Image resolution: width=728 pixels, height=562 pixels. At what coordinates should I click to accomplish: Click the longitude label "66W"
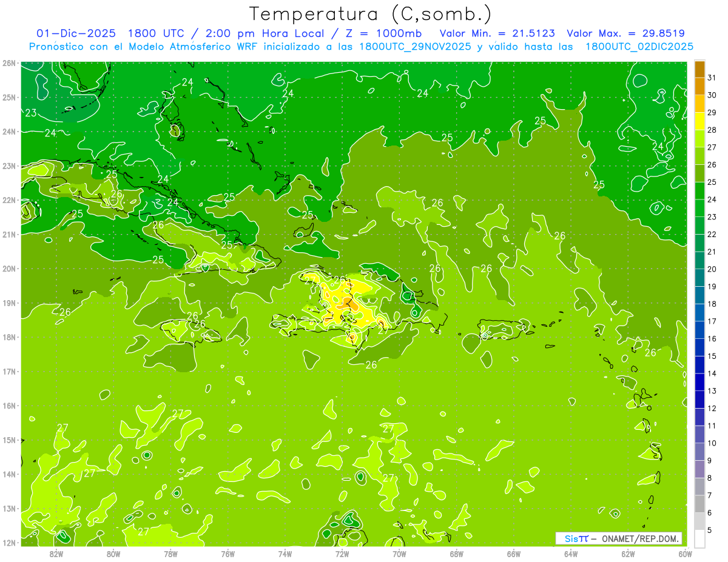[514, 554]
